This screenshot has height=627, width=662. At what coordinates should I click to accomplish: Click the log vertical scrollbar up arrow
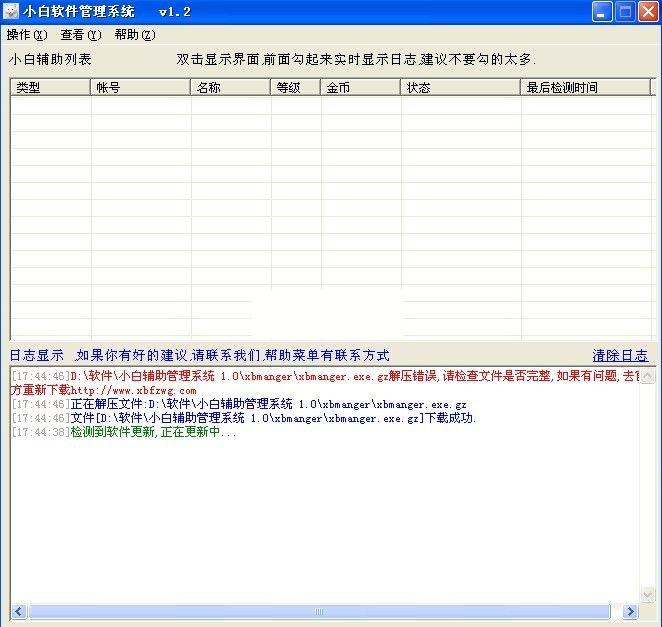click(648, 375)
